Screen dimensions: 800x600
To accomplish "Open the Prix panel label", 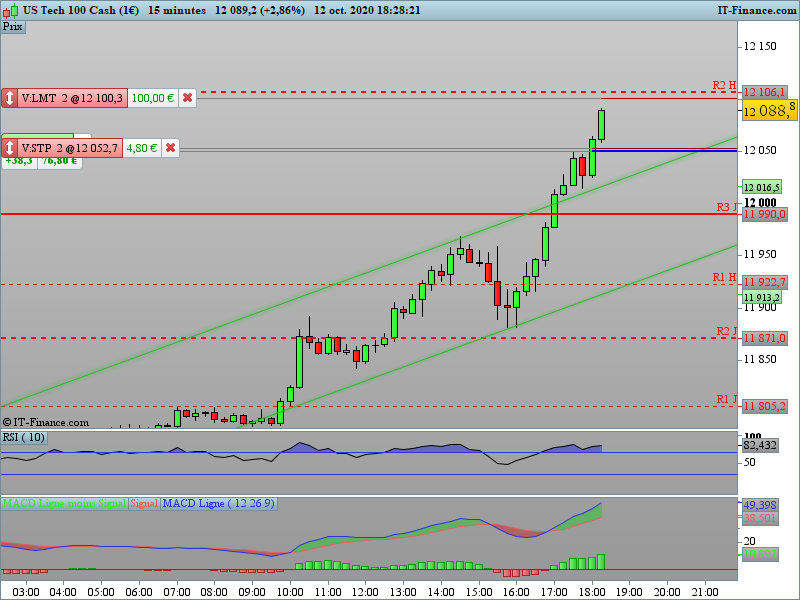I will [13, 27].
